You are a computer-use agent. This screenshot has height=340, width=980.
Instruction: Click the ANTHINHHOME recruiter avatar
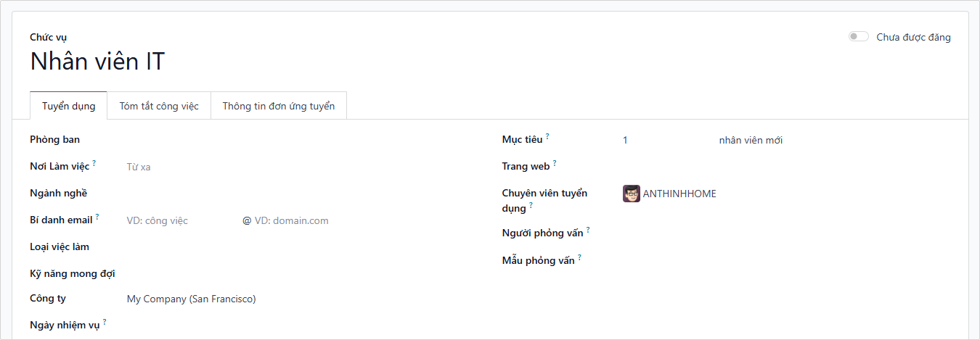pos(631,194)
